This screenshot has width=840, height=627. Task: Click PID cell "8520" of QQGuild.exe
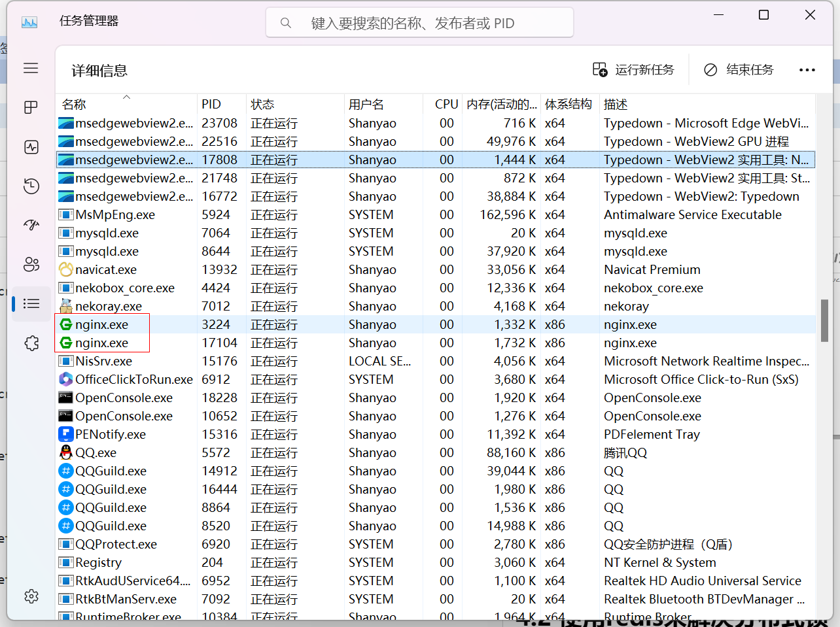click(x=216, y=526)
